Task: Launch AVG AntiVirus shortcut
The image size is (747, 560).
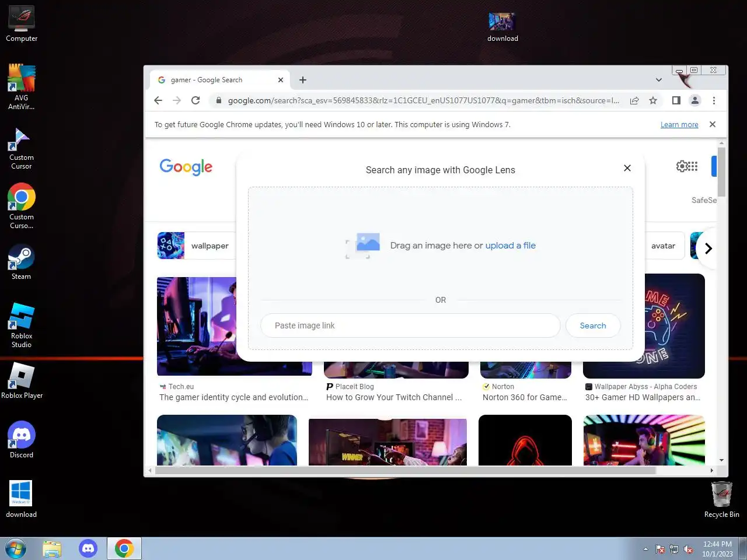Action: [22, 86]
